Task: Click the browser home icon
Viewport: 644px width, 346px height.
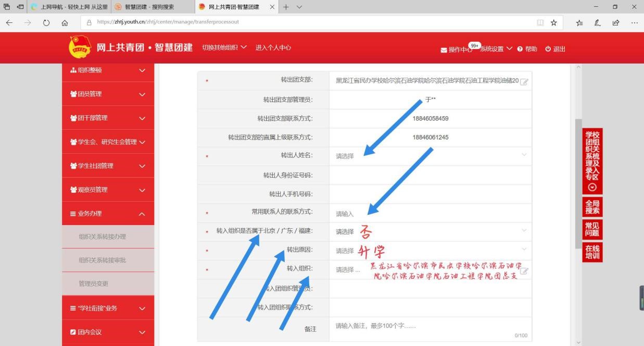Action: (x=65, y=22)
